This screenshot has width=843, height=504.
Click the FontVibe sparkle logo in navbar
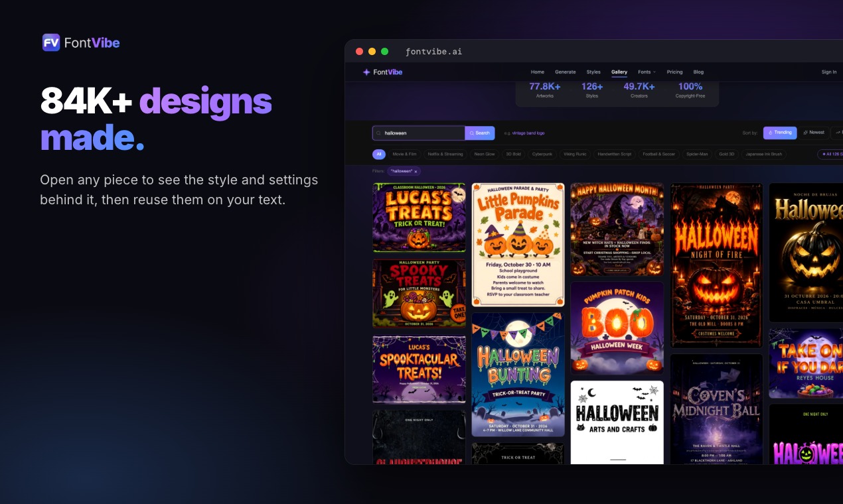click(x=366, y=72)
